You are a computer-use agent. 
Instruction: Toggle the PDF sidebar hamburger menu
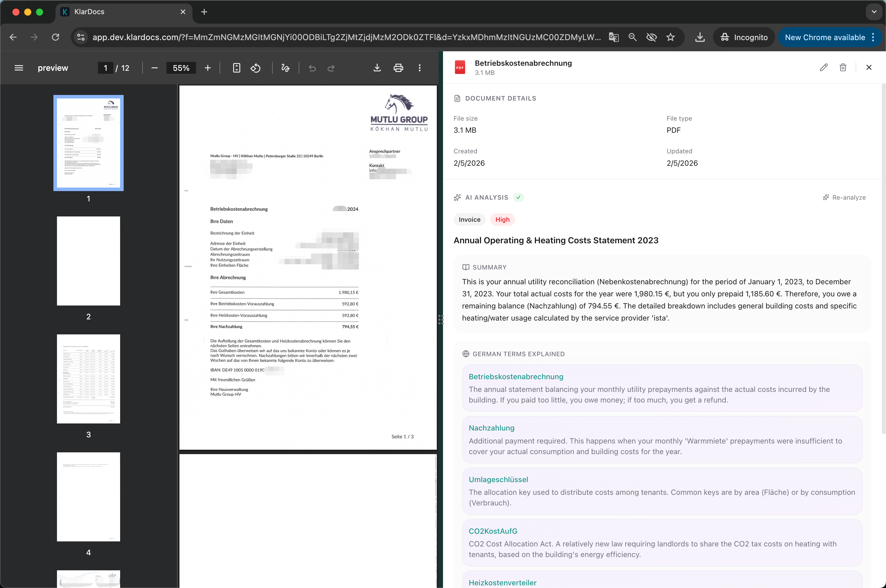tap(19, 68)
